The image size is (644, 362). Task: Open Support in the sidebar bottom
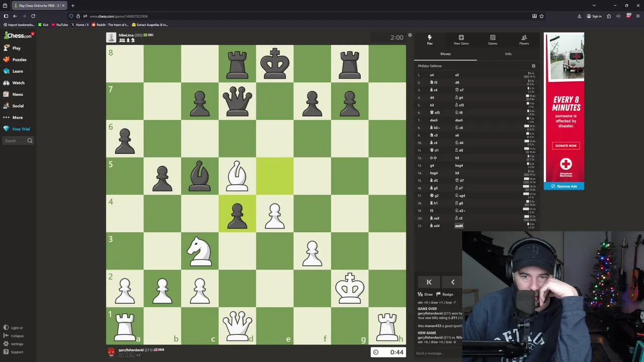[13, 352]
